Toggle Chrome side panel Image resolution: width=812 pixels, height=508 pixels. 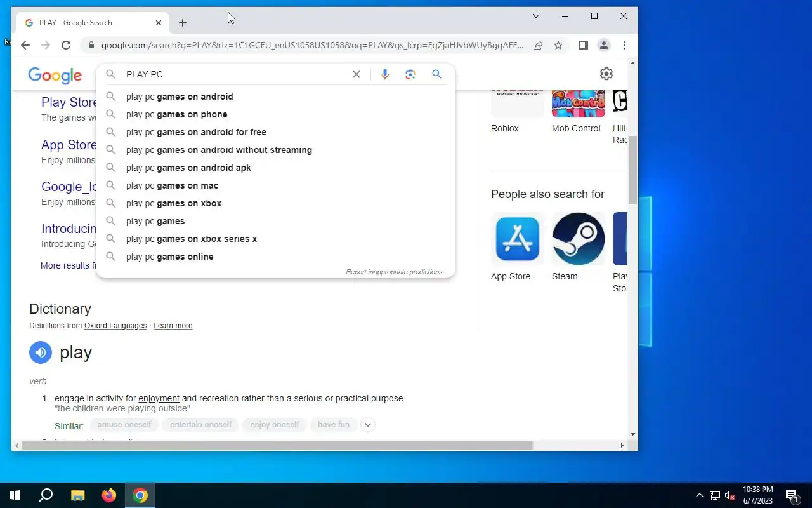coord(584,45)
